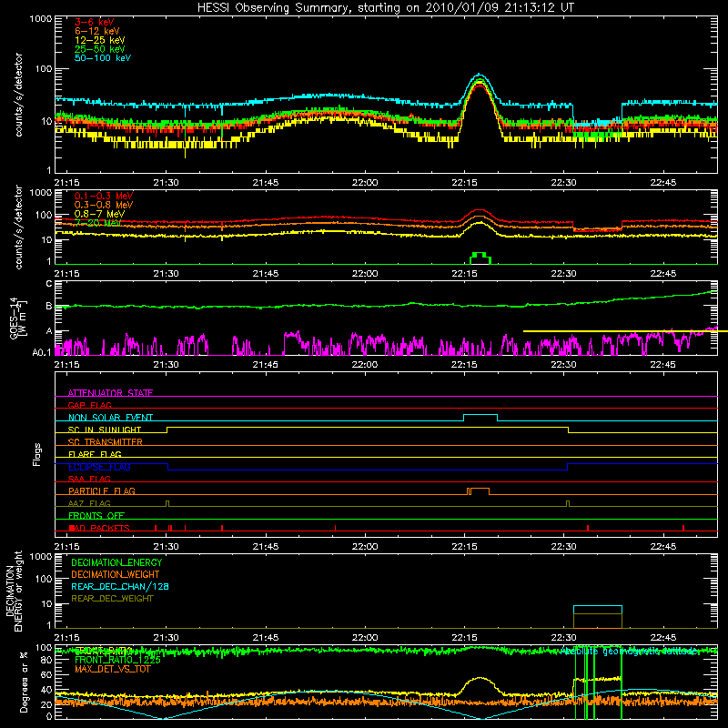Select the SC_TRANSMITTER flag label

coord(106,442)
